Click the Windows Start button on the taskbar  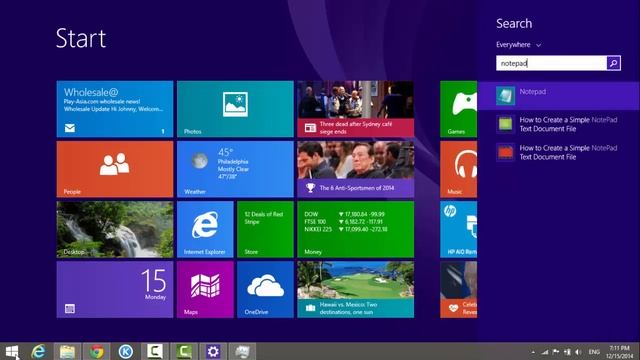pyautogui.click(x=12, y=351)
